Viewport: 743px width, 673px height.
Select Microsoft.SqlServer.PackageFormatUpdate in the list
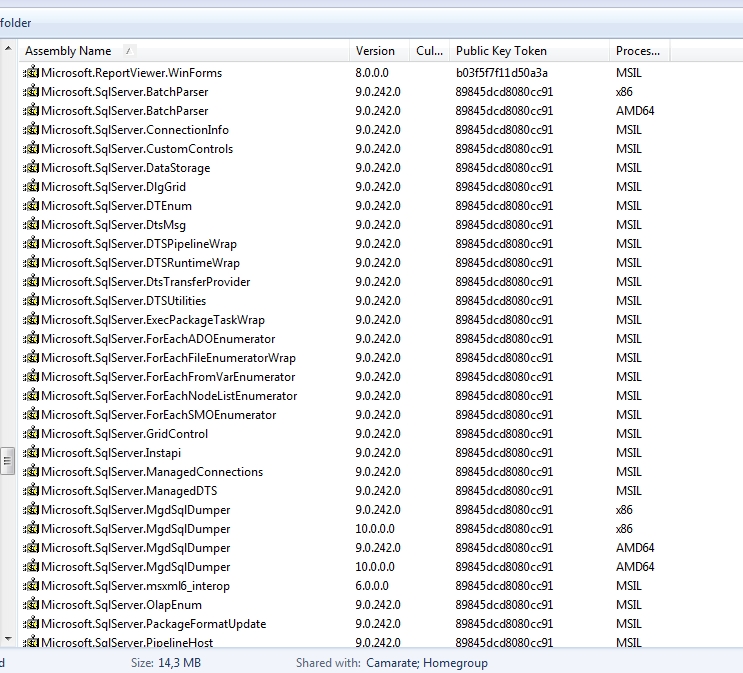(153, 624)
